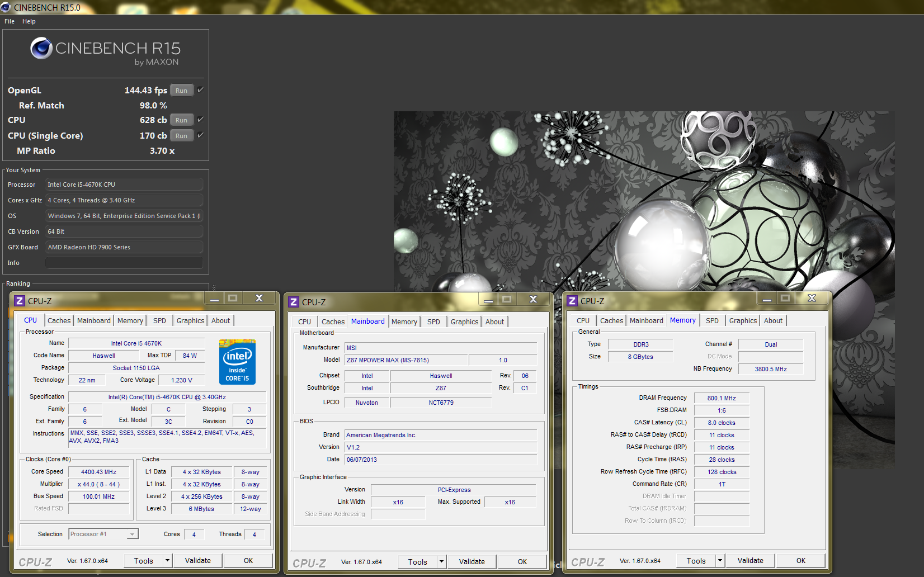Click Tools button in left CPU-Z window

[143, 560]
